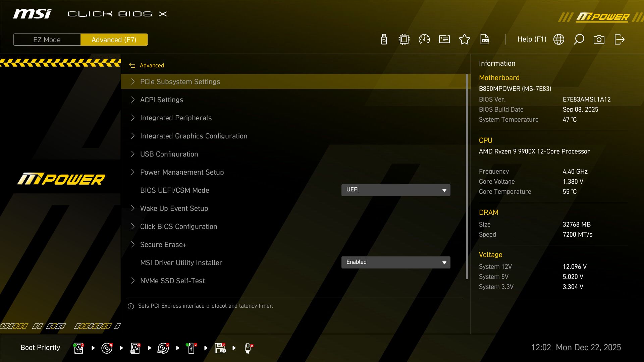Take a screenshot using the camera icon
The width and height of the screenshot is (644, 362).
(x=599, y=39)
